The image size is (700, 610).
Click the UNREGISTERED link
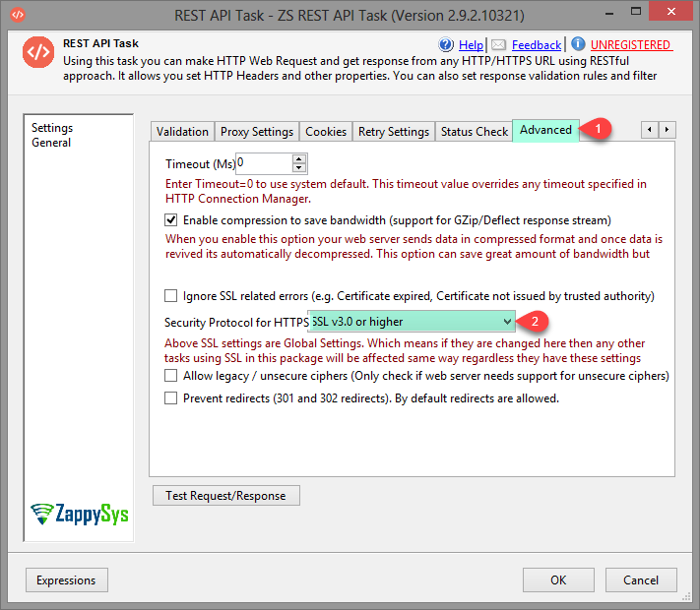630,45
